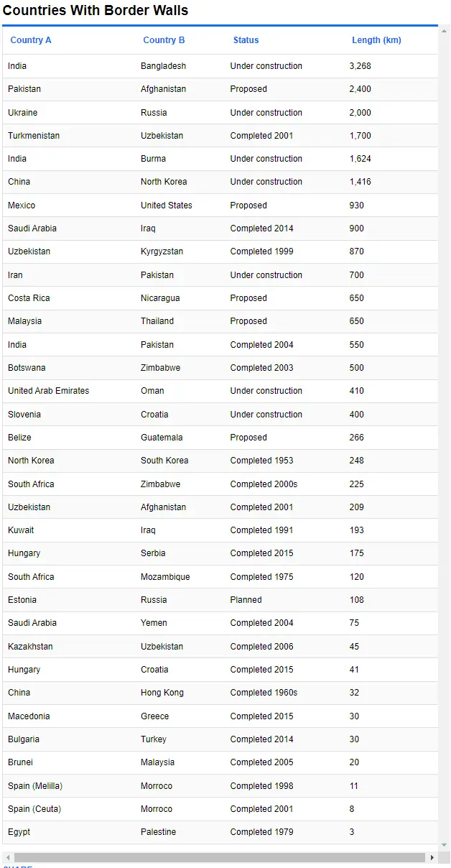Sort by the Length (km) header
This screenshot has width=451, height=868.
tap(376, 40)
